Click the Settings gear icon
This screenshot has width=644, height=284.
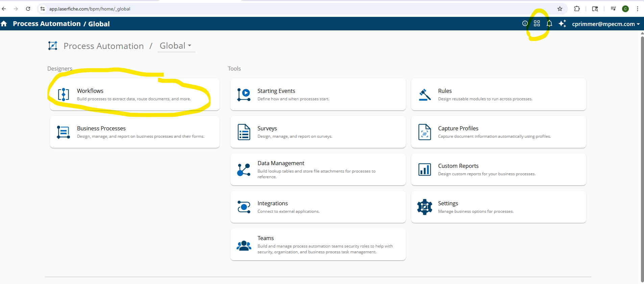coord(425,207)
